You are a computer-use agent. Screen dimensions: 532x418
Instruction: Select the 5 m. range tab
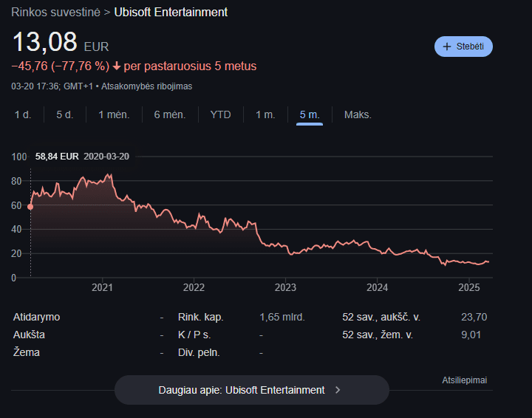tap(310, 114)
